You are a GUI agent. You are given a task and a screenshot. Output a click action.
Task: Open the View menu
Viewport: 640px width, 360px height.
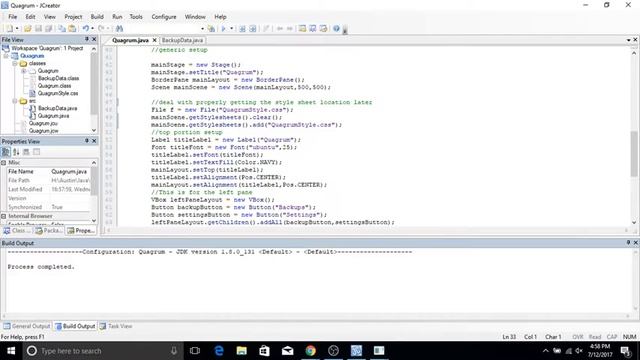point(49,17)
